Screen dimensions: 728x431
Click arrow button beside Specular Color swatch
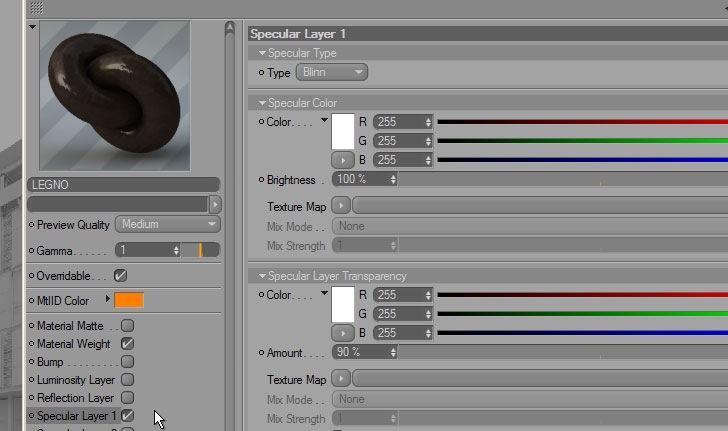point(343,160)
